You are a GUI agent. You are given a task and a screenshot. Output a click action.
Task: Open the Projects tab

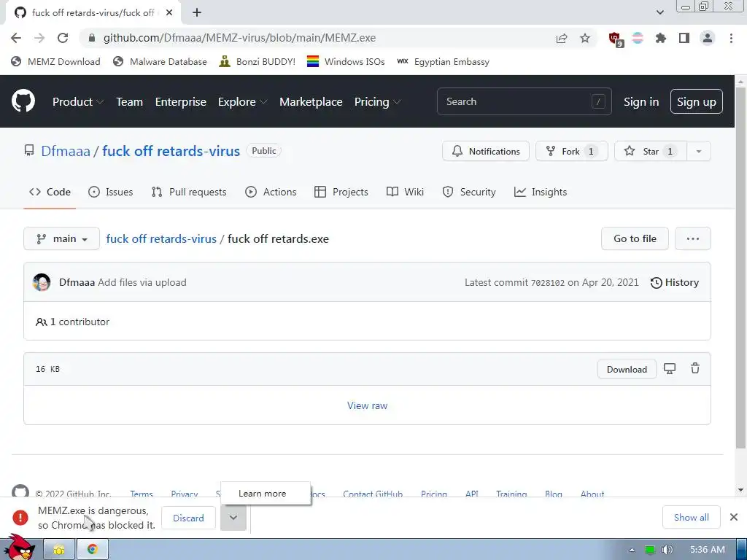pos(341,192)
